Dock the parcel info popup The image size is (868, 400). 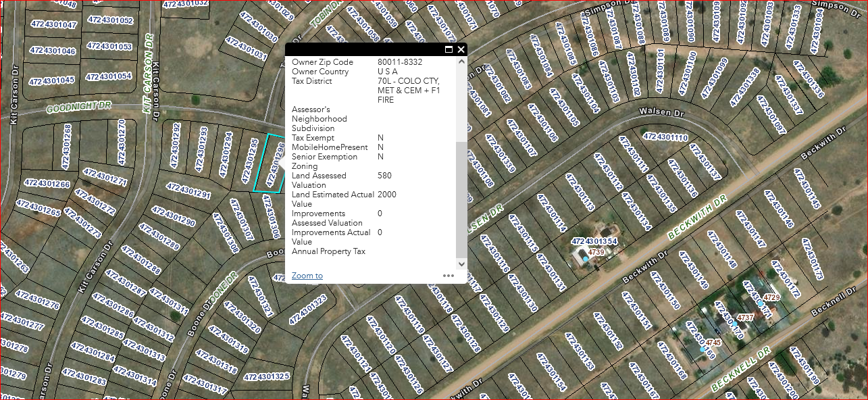(x=449, y=49)
